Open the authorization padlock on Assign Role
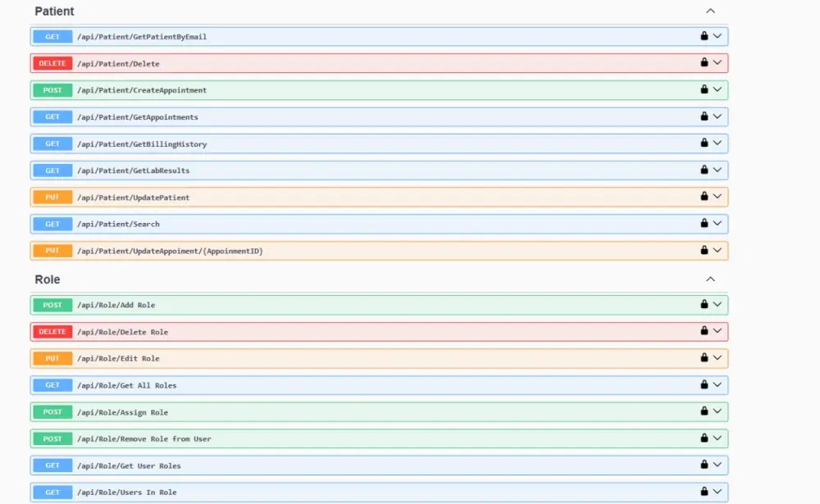 pos(703,411)
